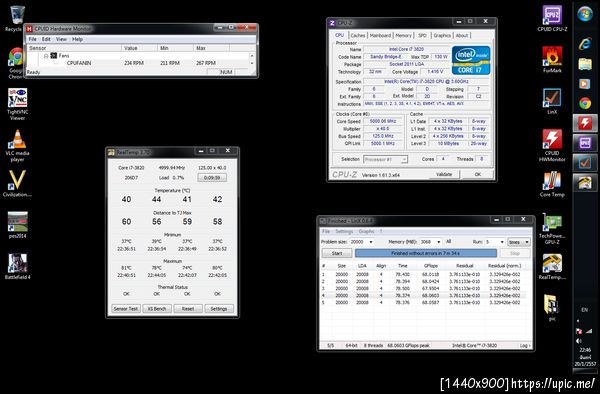Switch to RealTemp via the taskbar button

(x=585, y=183)
